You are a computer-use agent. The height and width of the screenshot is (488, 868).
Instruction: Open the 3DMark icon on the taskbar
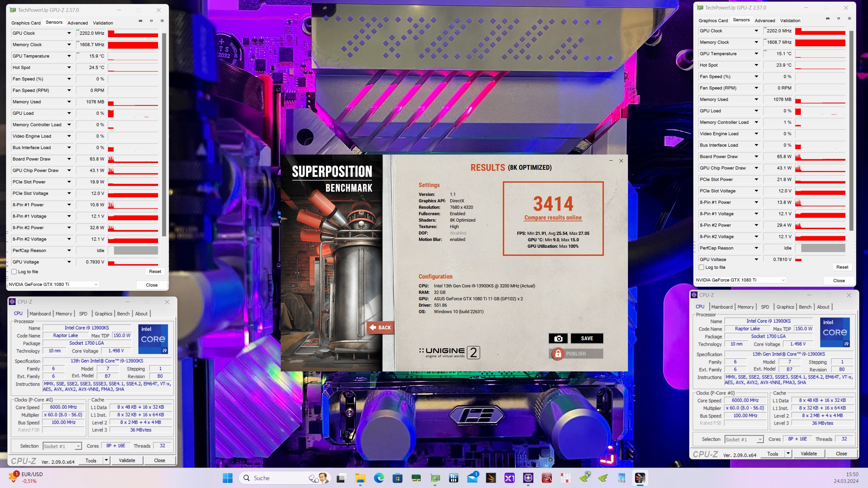491,478
